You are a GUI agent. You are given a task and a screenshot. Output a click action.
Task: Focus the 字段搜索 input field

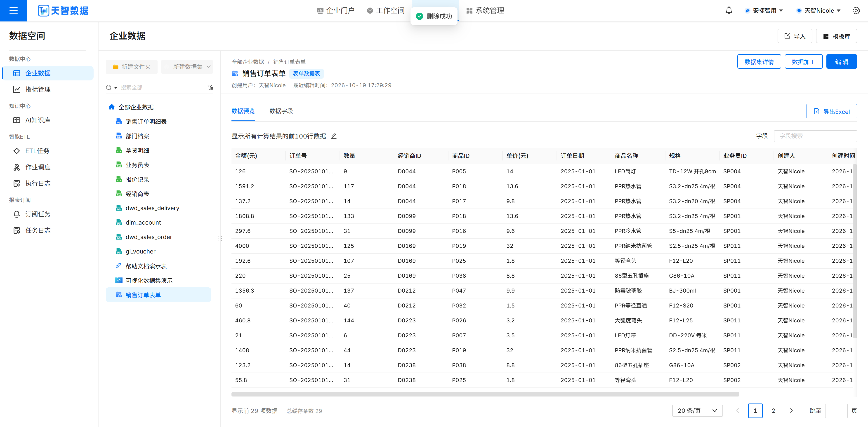click(x=815, y=136)
